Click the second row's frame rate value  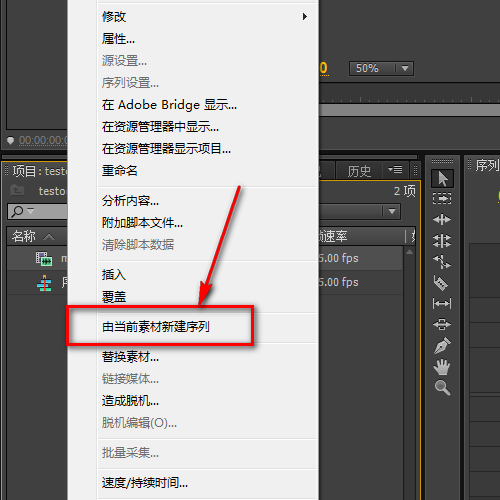click(339, 282)
